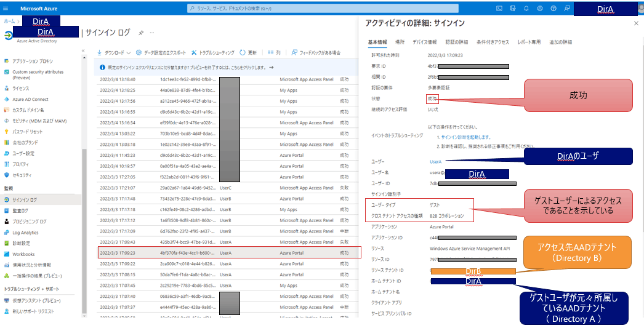Switch to the レポート専用 tab
Image resolution: width=644 pixels, height=328 pixels.
529,42
